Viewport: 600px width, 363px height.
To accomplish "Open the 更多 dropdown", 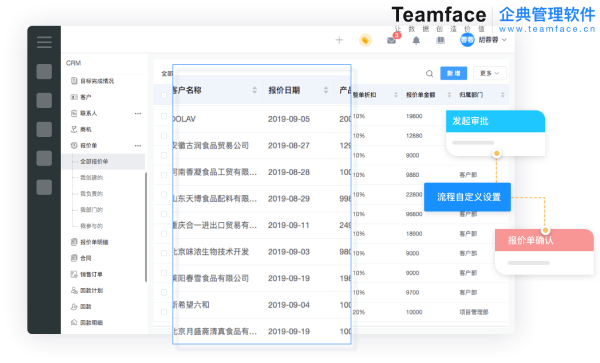I will coord(490,73).
